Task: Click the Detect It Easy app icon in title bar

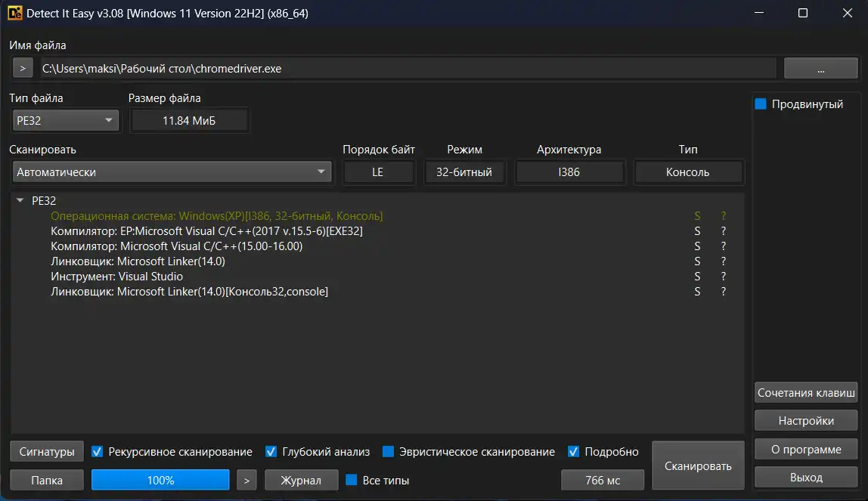Action: (x=15, y=13)
